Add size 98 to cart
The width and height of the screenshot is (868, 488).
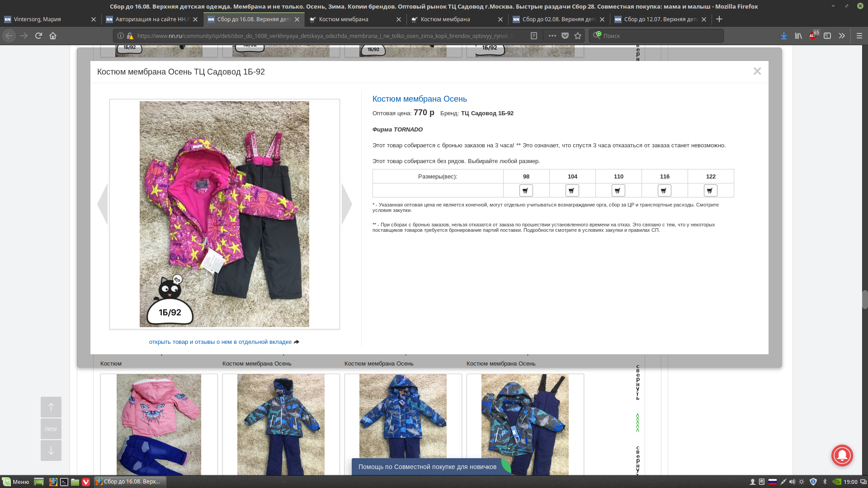[x=526, y=191]
